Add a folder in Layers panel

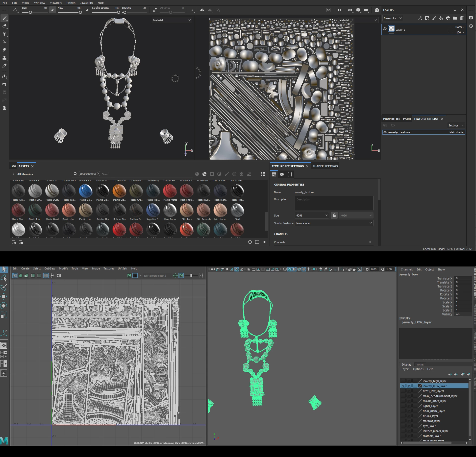click(455, 18)
